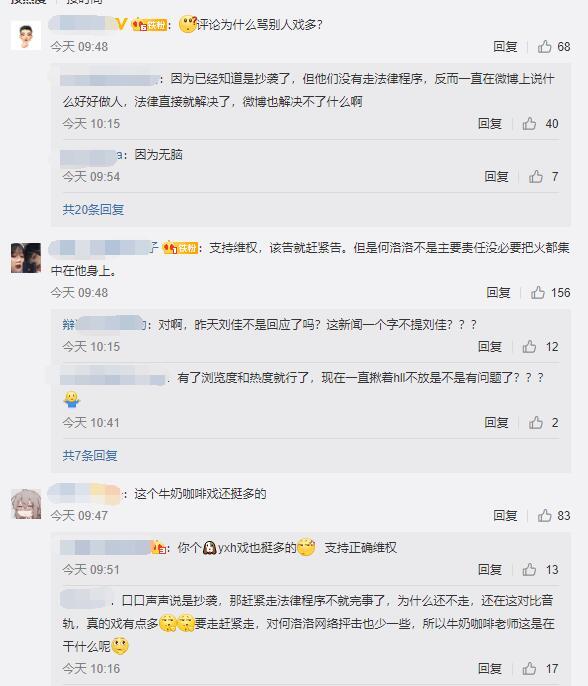Image resolution: width=588 pixels, height=686 pixels.
Task: Like the 10:41 reply with 2 likes
Action: click(536, 422)
